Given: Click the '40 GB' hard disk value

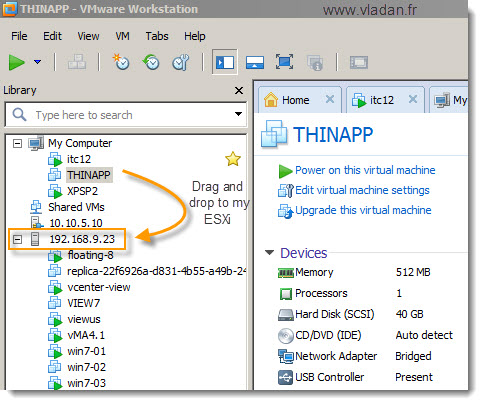Looking at the screenshot, I should click(x=409, y=314).
